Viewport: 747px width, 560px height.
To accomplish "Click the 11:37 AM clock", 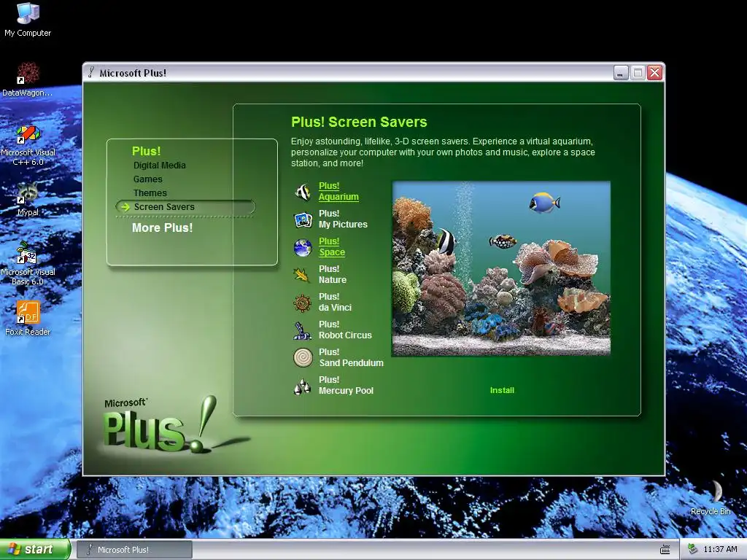I will tap(720, 549).
